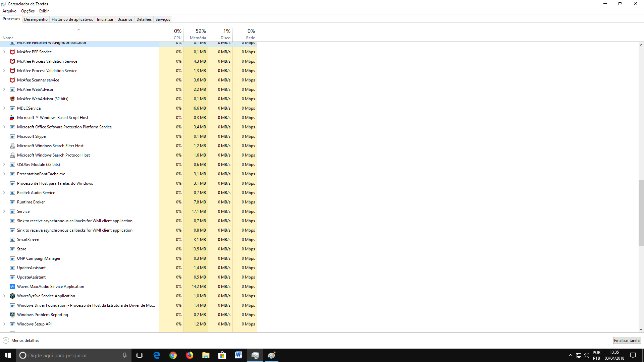This screenshot has width=644, height=362.
Task: Open Google Chrome from the taskbar
Action: (x=173, y=355)
